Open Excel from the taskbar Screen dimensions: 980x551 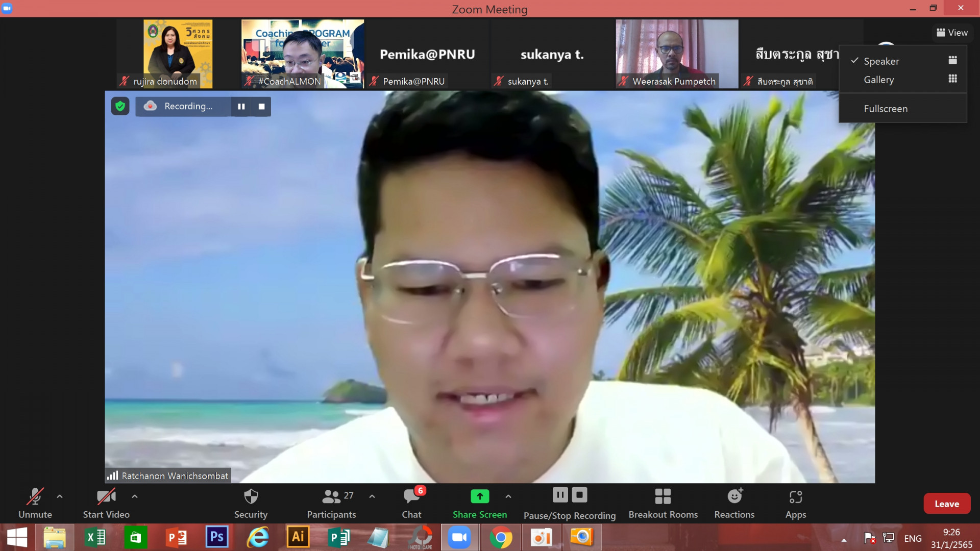click(95, 538)
